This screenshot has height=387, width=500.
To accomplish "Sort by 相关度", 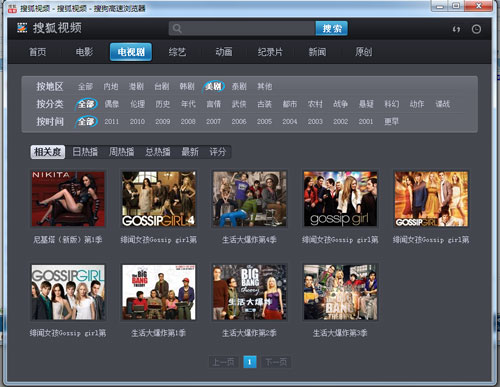I will pos(48,152).
